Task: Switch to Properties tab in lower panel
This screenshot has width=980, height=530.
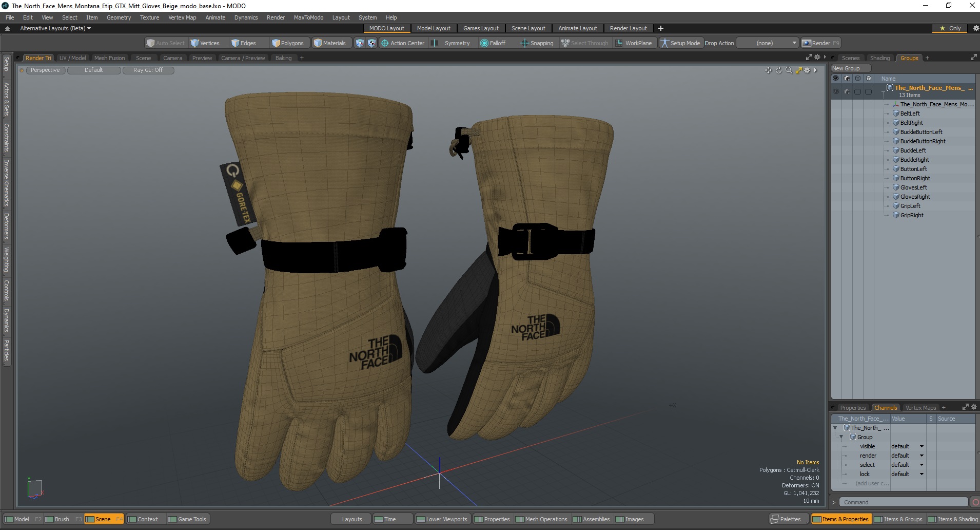Action: click(x=852, y=408)
